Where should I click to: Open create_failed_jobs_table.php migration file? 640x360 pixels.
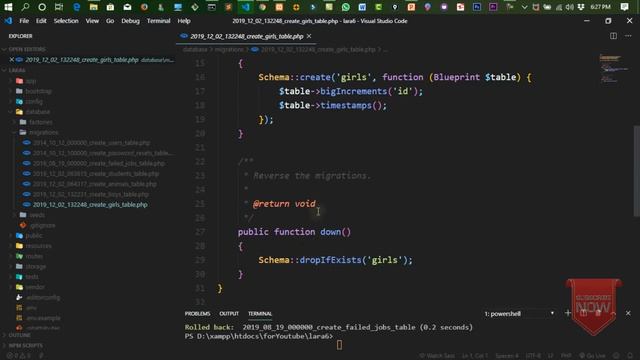[99, 163]
